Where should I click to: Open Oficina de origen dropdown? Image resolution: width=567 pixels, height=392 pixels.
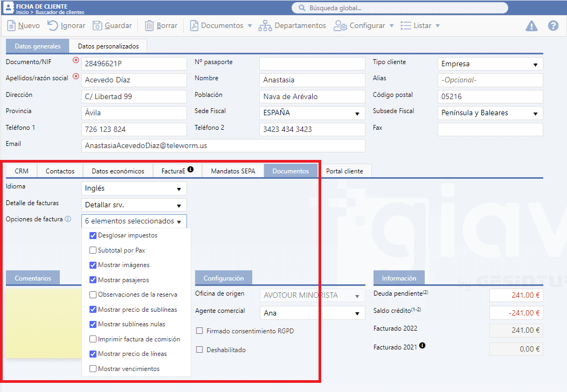(312, 296)
